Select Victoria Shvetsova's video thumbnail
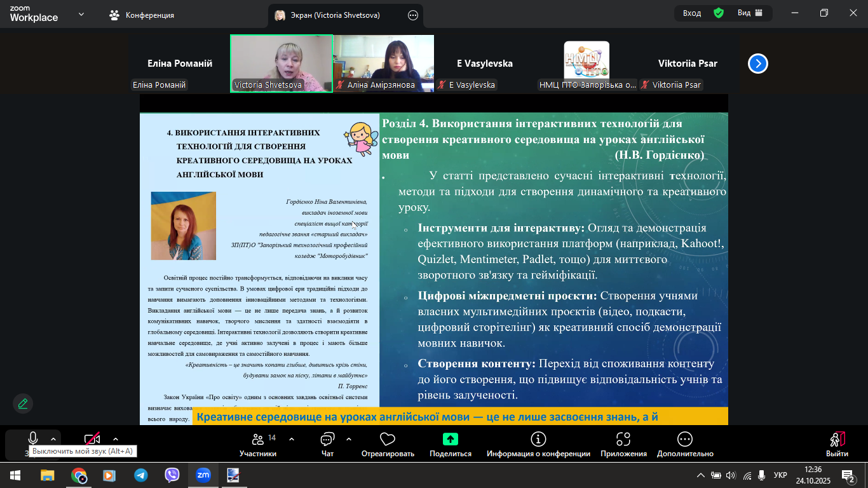 point(281,64)
